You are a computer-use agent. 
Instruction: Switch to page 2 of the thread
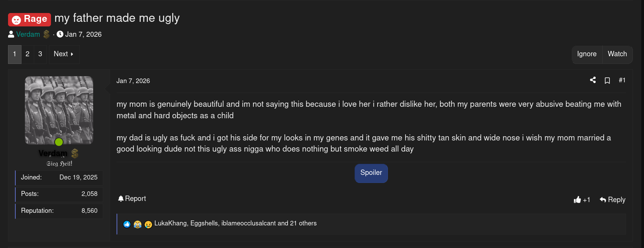[27, 54]
